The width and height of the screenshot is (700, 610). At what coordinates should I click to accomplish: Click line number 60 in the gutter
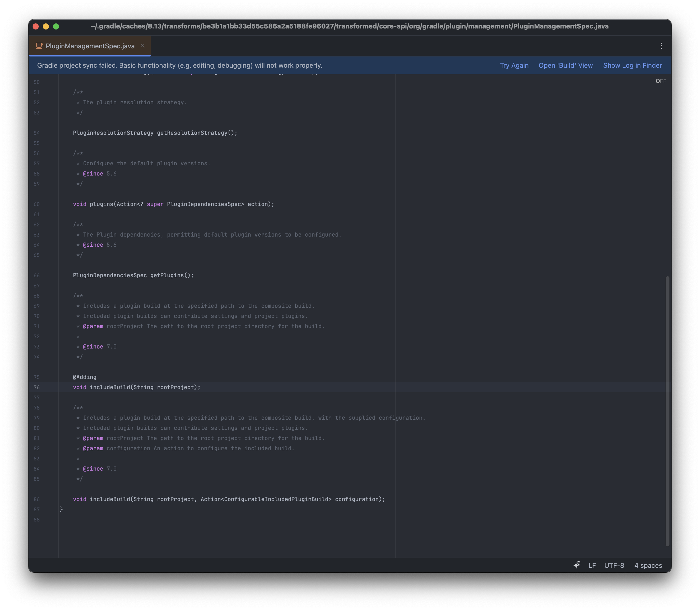(37, 204)
